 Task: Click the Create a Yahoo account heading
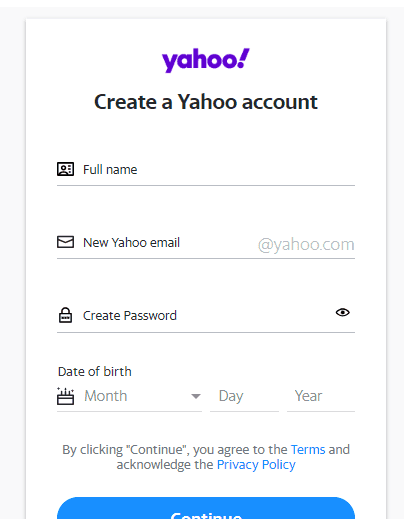click(206, 102)
